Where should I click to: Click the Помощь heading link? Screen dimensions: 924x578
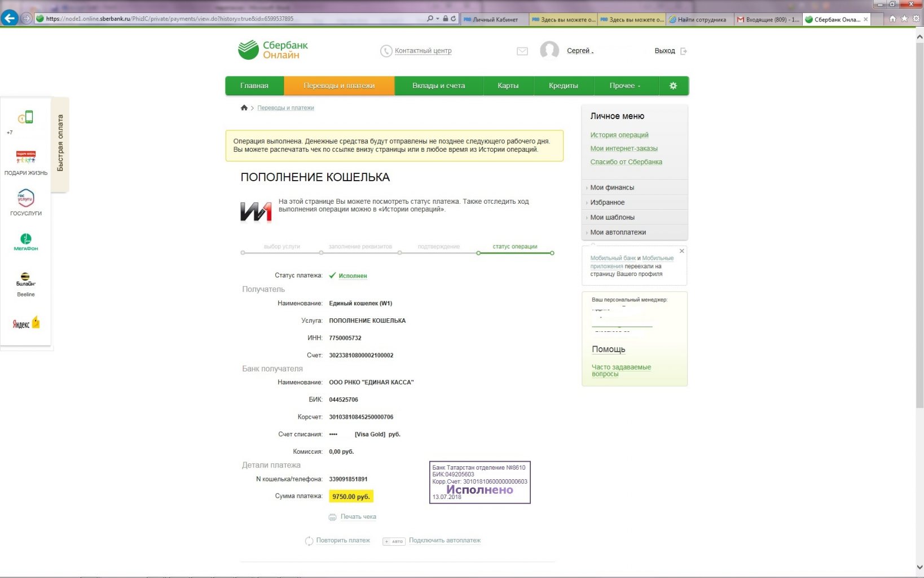(x=608, y=349)
